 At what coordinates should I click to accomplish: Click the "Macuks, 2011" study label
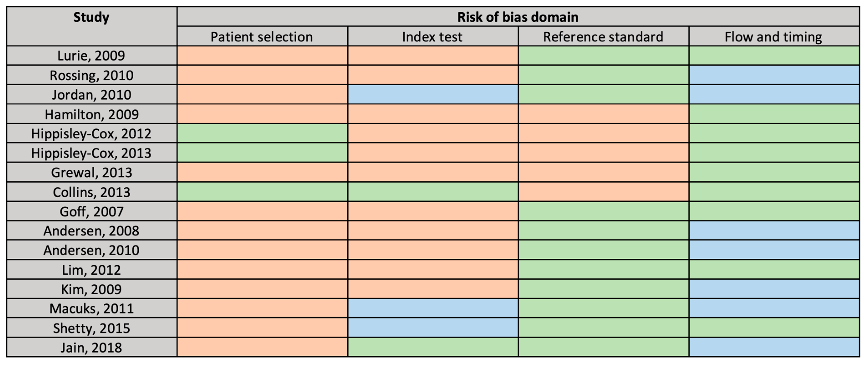(91, 308)
